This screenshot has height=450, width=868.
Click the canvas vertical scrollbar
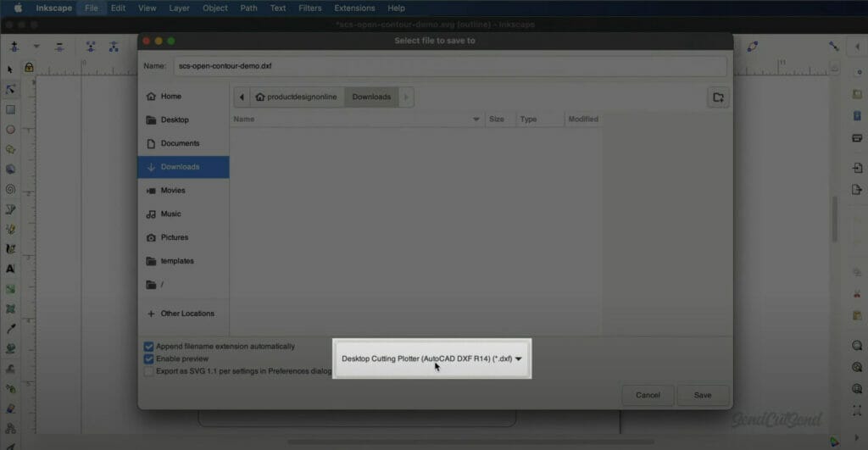[834, 220]
